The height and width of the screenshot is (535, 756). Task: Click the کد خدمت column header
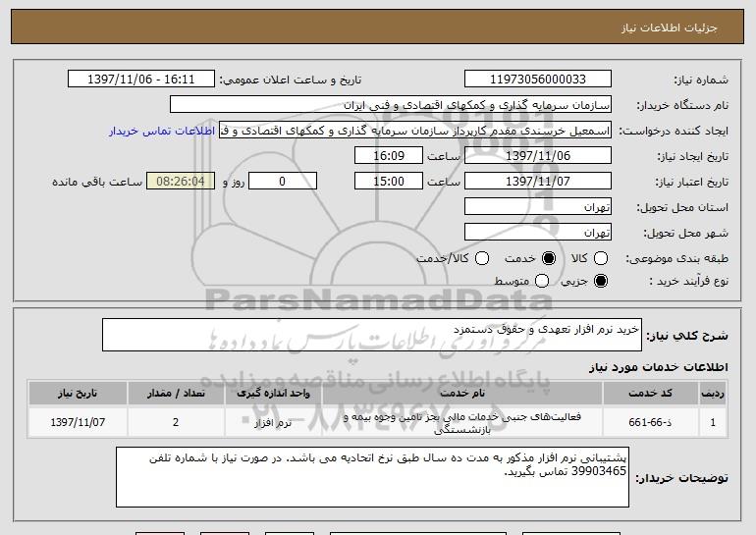(650, 394)
